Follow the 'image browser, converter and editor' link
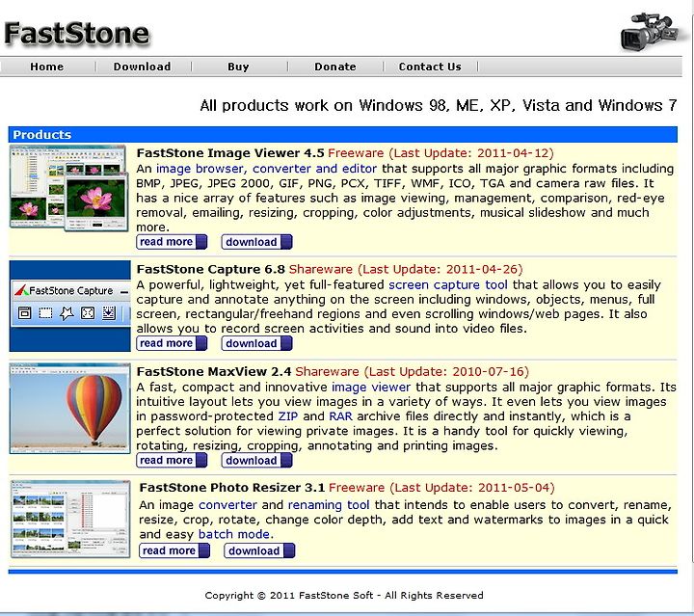The image size is (694, 616). tap(266, 169)
